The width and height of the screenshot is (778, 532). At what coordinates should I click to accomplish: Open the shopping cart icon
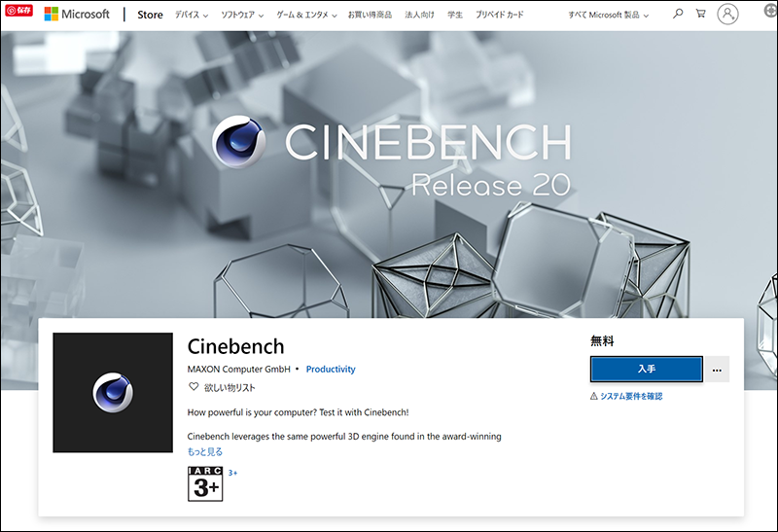(700, 14)
